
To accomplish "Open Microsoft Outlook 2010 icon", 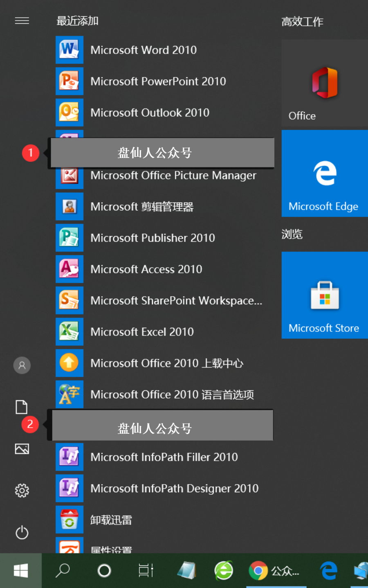I will [x=70, y=113].
